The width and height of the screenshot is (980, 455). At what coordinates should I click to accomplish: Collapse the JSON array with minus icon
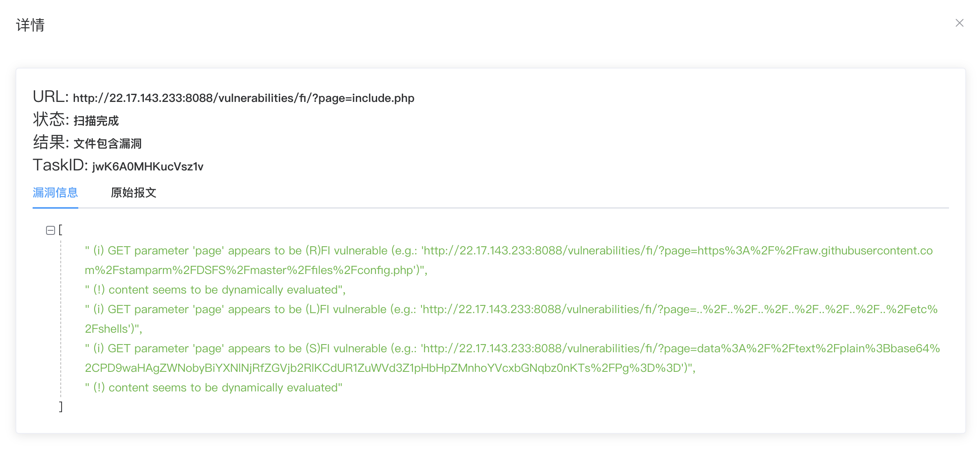click(x=51, y=230)
